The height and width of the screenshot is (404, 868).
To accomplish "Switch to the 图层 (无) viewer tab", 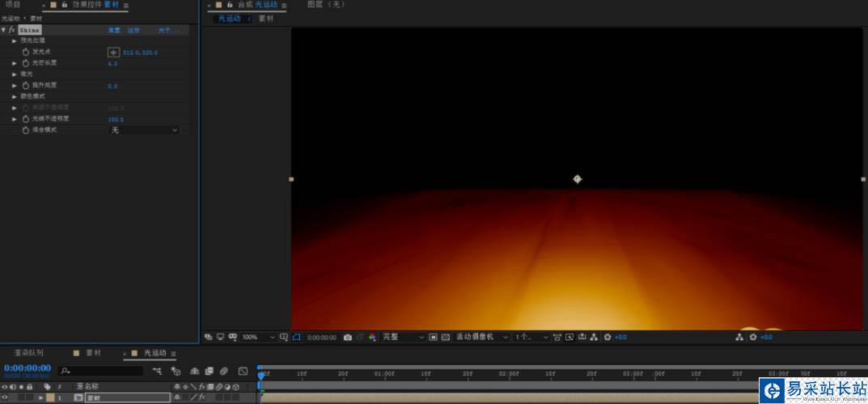I will [326, 4].
